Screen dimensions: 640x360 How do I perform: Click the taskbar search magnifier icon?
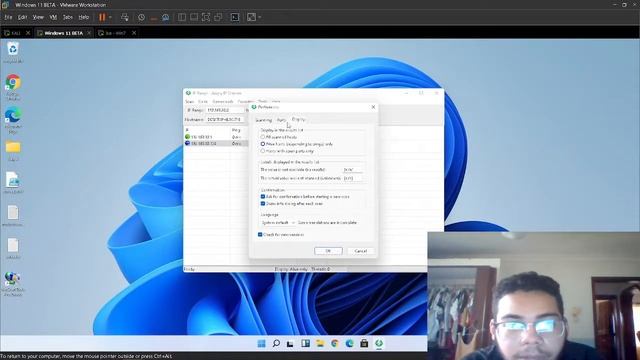pos(276,343)
